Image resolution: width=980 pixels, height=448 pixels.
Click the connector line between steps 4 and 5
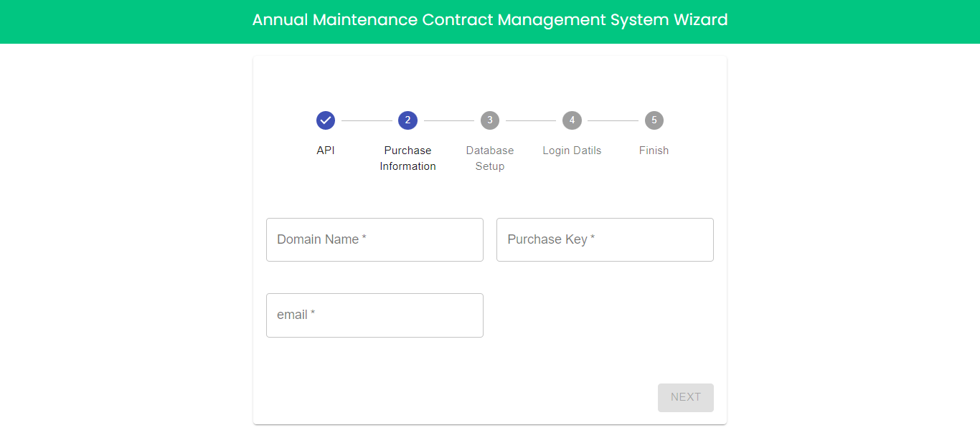click(613, 121)
